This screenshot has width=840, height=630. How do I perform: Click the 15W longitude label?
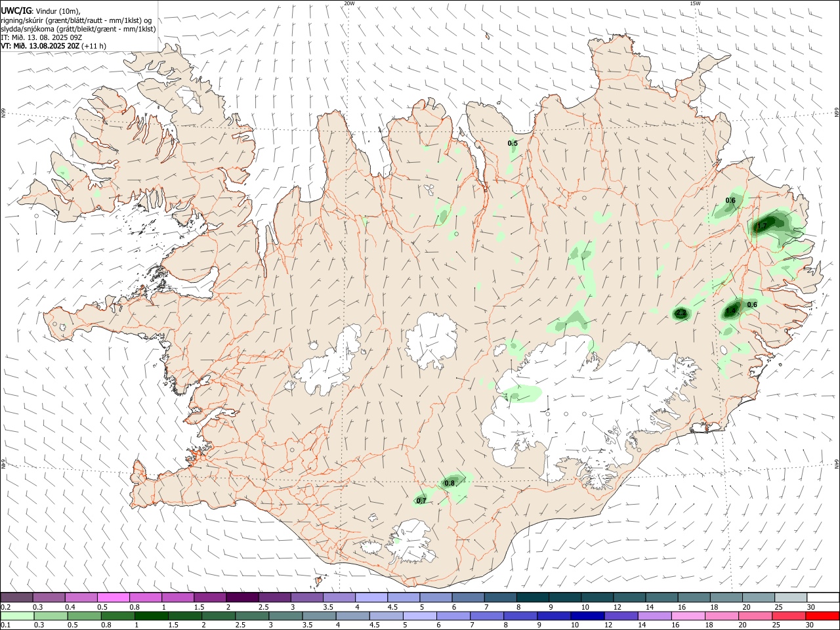(x=695, y=3)
